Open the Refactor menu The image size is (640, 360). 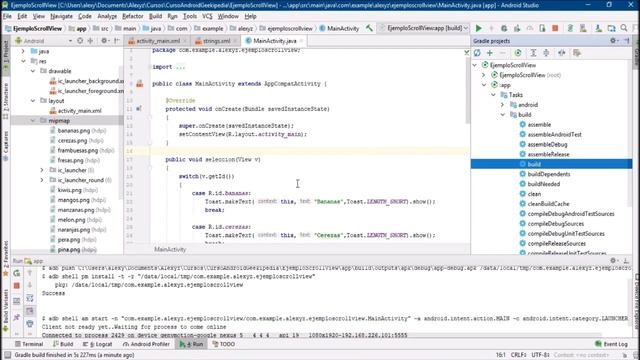[133, 16]
